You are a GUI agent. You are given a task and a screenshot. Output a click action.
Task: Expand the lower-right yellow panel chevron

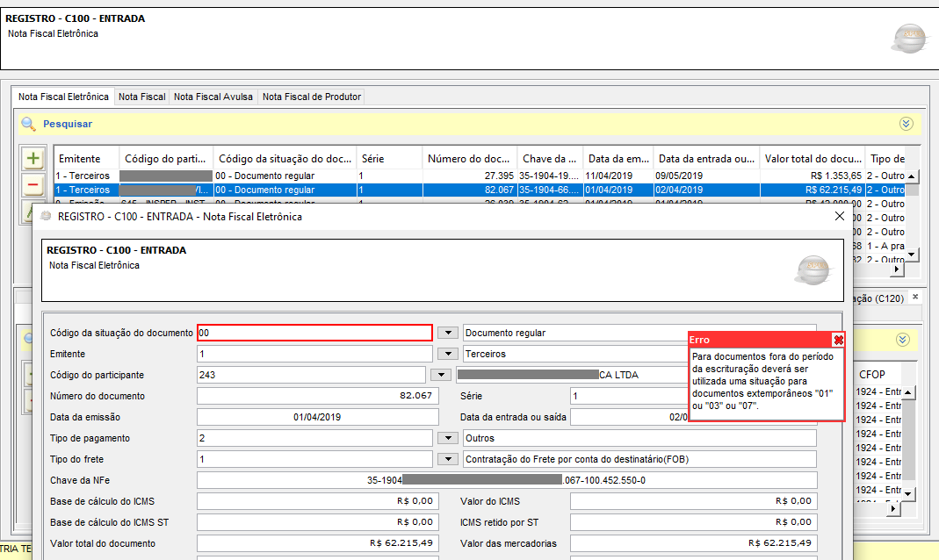902,340
